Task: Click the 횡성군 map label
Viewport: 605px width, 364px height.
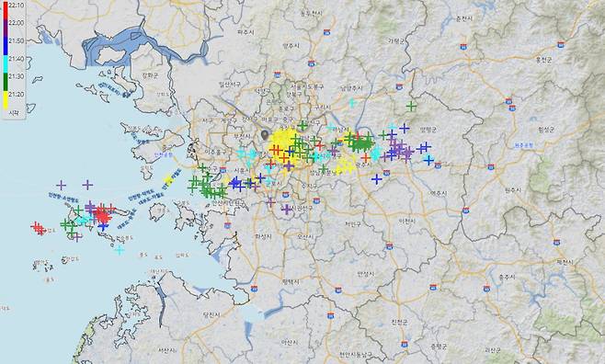Action: pos(545,131)
